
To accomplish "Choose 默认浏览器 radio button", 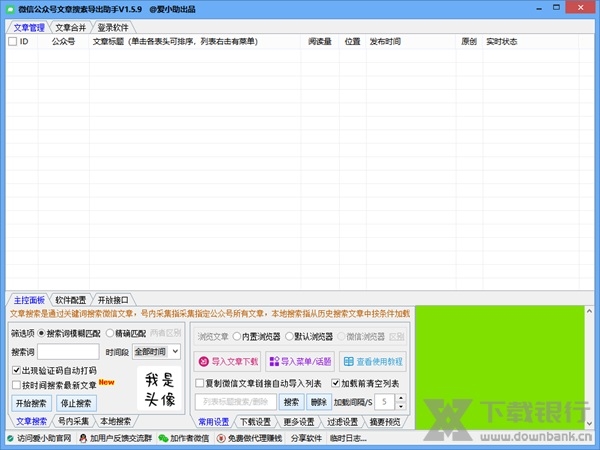I will point(289,337).
